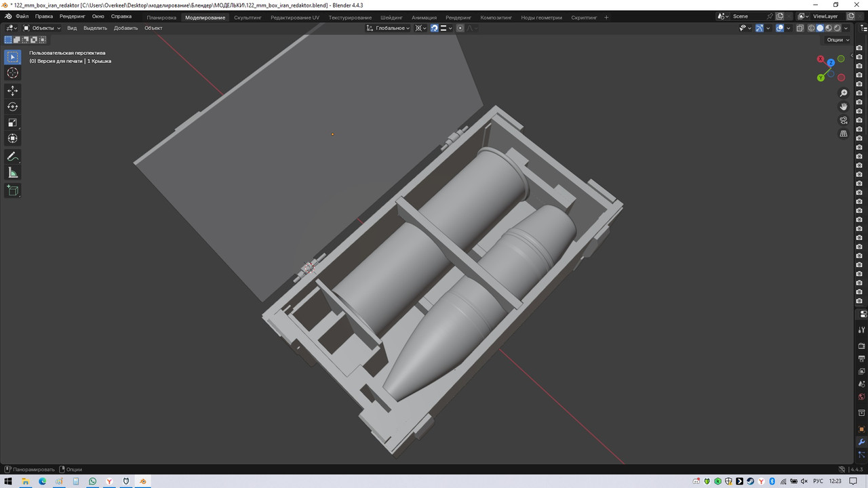Switch to rendered viewport shading
The height and width of the screenshot is (488, 868).
(837, 28)
